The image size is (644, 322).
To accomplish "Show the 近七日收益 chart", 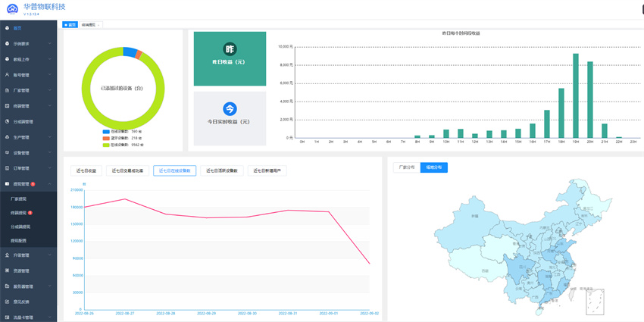I will pos(86,171).
